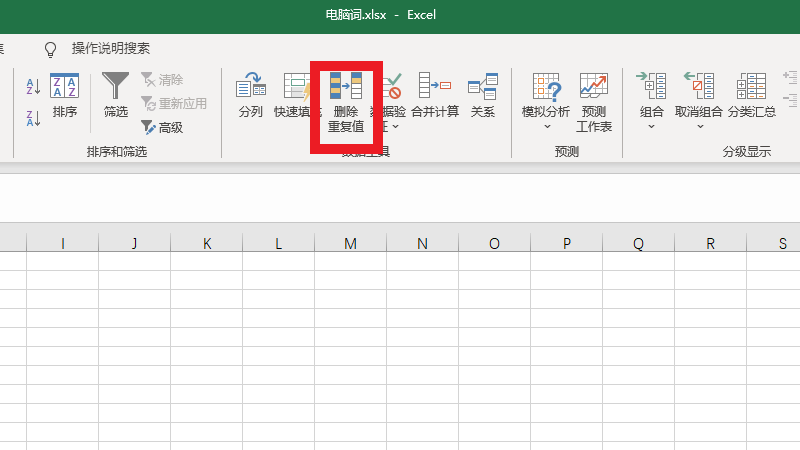Viewport: 800px width, 450px height.
Task: Open the 排序 sort dialog
Action: pos(64,96)
